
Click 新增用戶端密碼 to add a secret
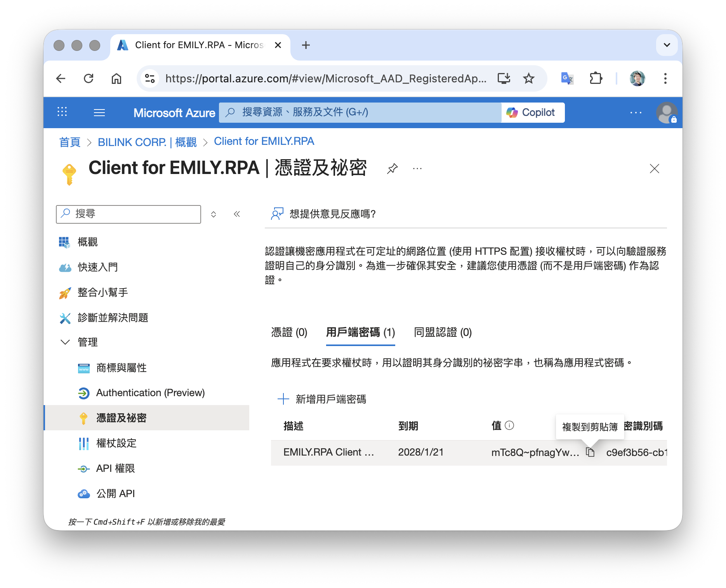click(x=322, y=399)
